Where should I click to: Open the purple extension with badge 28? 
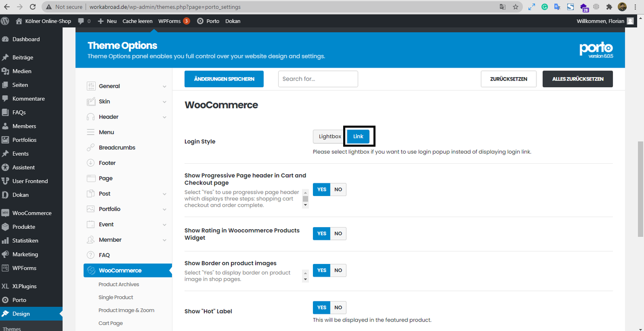pos(584,8)
